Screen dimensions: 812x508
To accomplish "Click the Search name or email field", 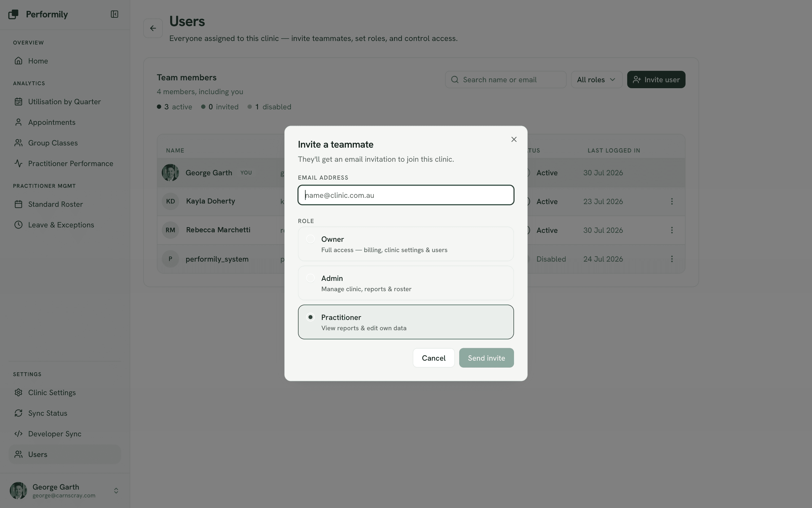I will [506, 80].
